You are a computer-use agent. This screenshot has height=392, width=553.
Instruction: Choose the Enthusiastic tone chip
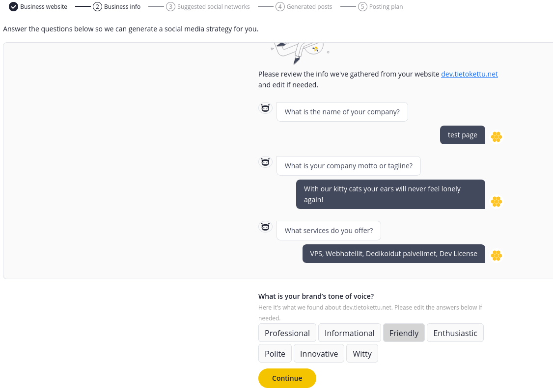click(455, 333)
